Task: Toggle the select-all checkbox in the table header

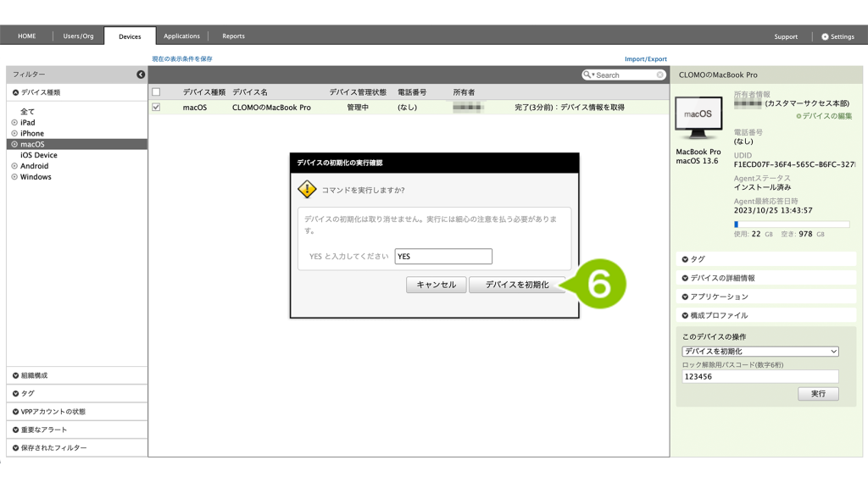Action: [x=156, y=91]
